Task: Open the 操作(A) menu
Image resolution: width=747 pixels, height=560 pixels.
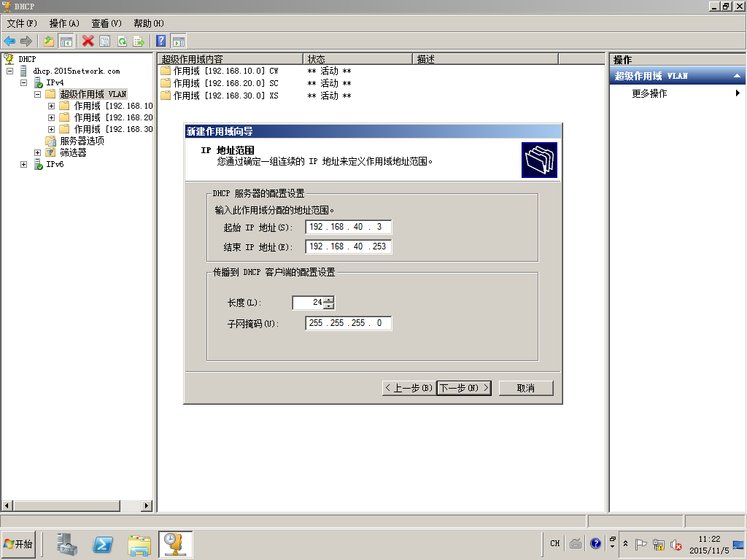Action: pyautogui.click(x=64, y=23)
